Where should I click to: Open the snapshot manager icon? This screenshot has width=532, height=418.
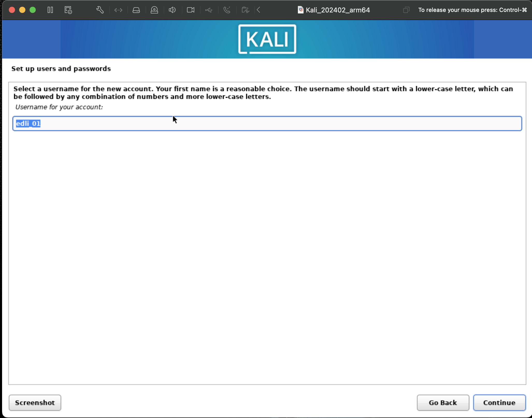click(68, 10)
